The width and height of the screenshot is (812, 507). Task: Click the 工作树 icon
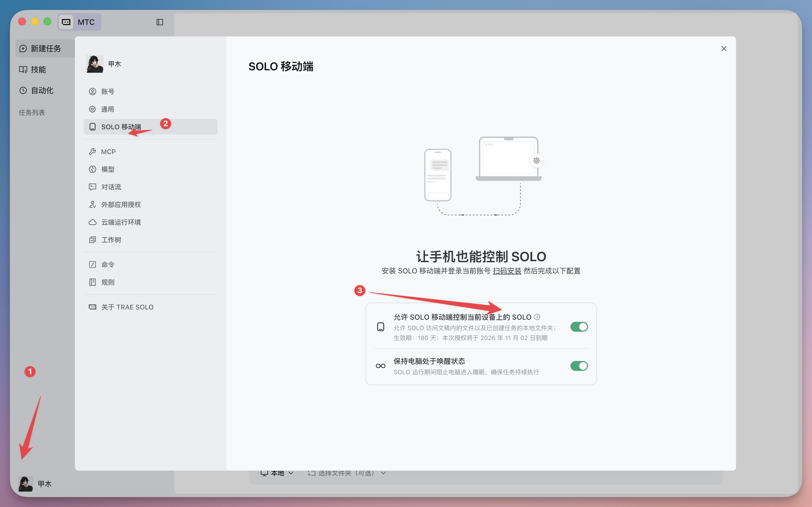click(x=93, y=240)
